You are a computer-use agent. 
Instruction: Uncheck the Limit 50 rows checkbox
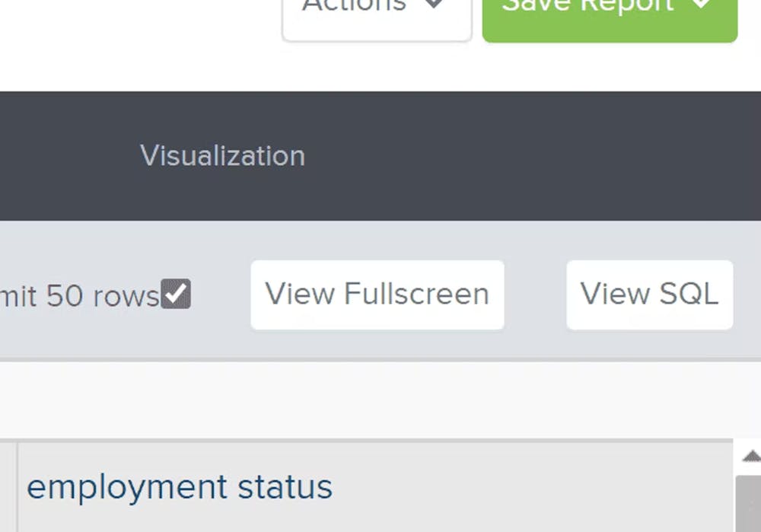[176, 295]
